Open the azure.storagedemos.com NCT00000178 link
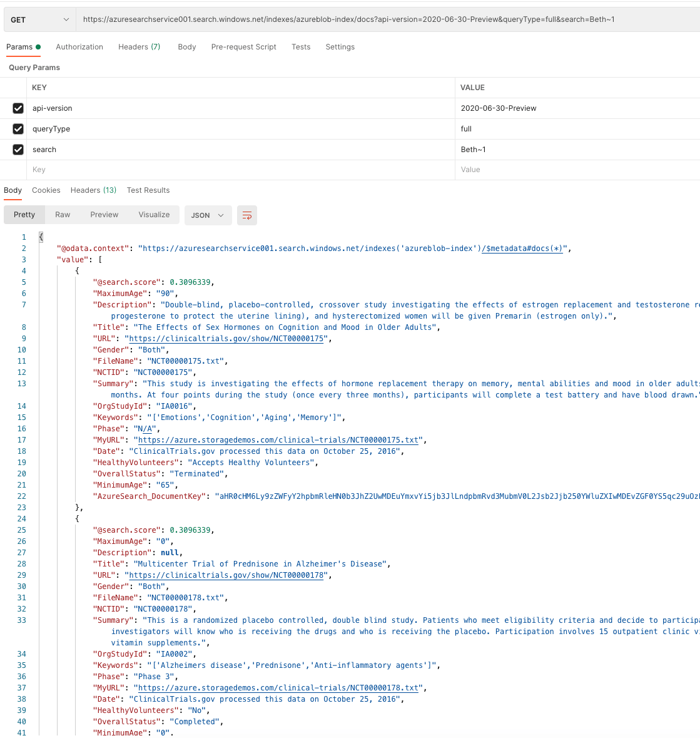Viewport: 700px width, 738px height. 278,687
